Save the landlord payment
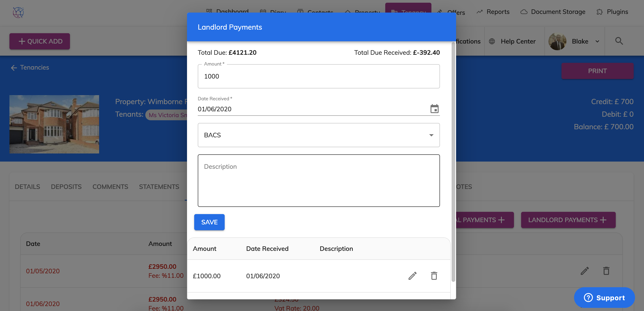This screenshot has height=311, width=644. (209, 222)
